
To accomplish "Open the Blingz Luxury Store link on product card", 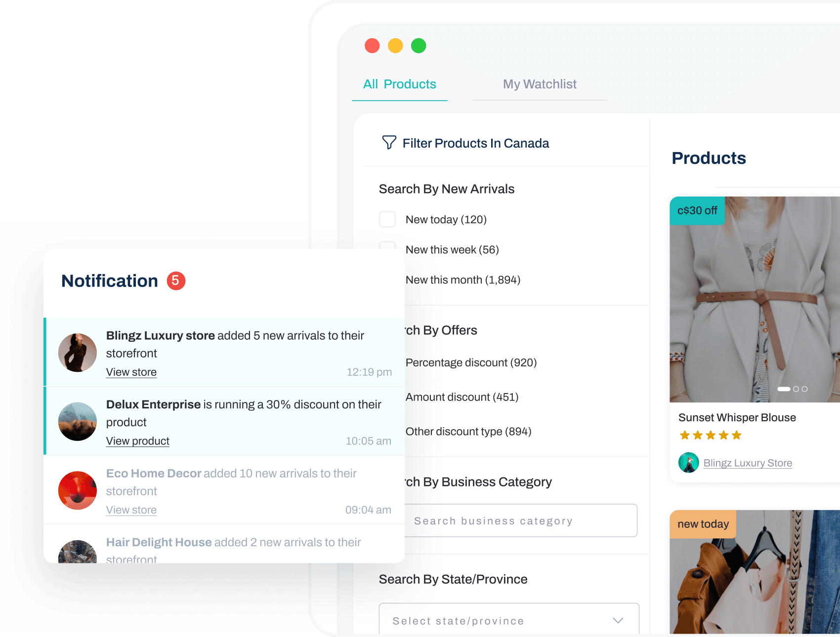I will point(748,463).
